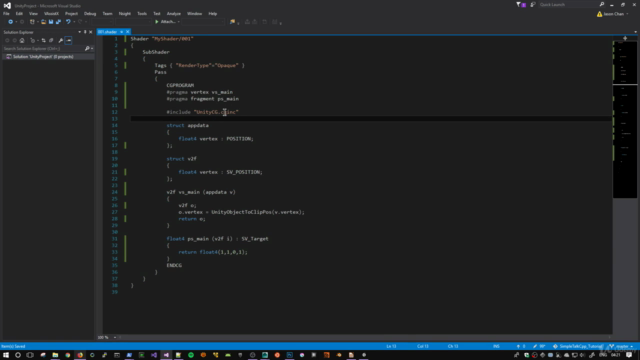Open the Team menu
This screenshot has width=640, height=360.
(x=107, y=13)
